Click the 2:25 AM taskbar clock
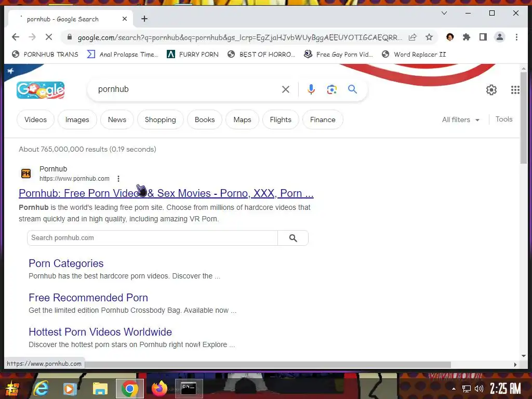 point(506,389)
